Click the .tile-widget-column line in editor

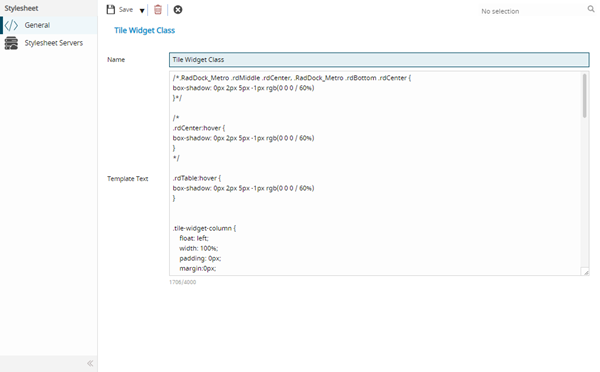204,228
